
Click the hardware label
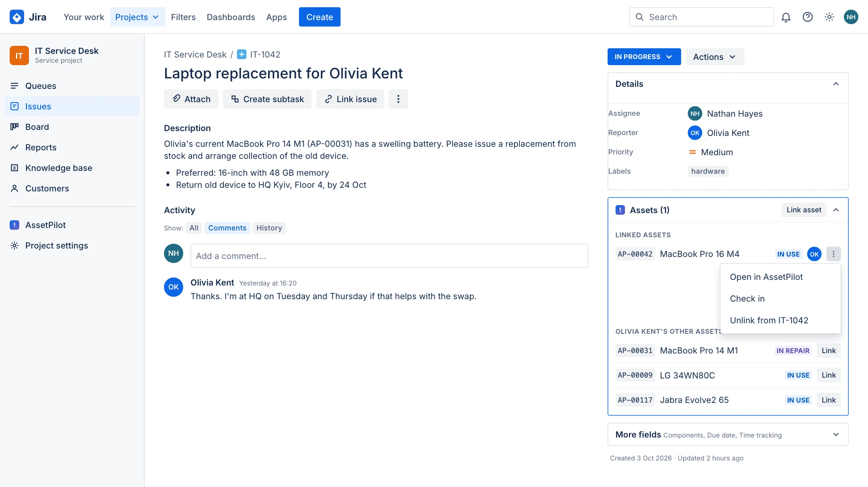(708, 171)
